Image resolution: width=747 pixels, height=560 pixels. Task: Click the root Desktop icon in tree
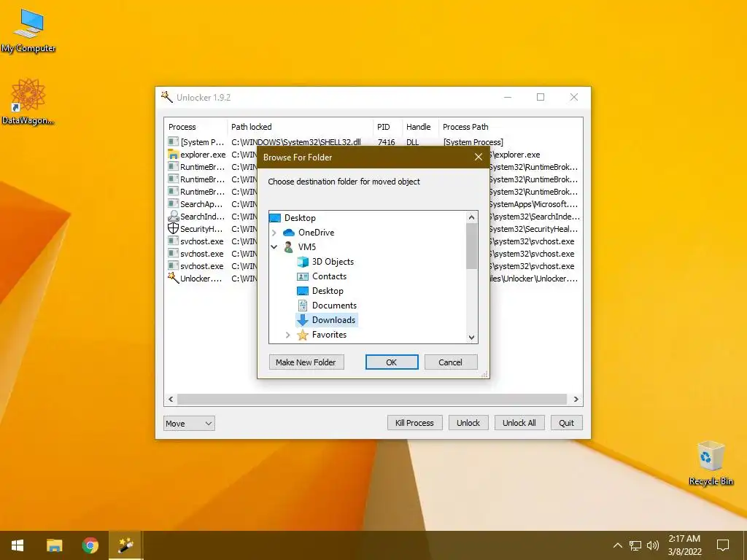[275, 218]
